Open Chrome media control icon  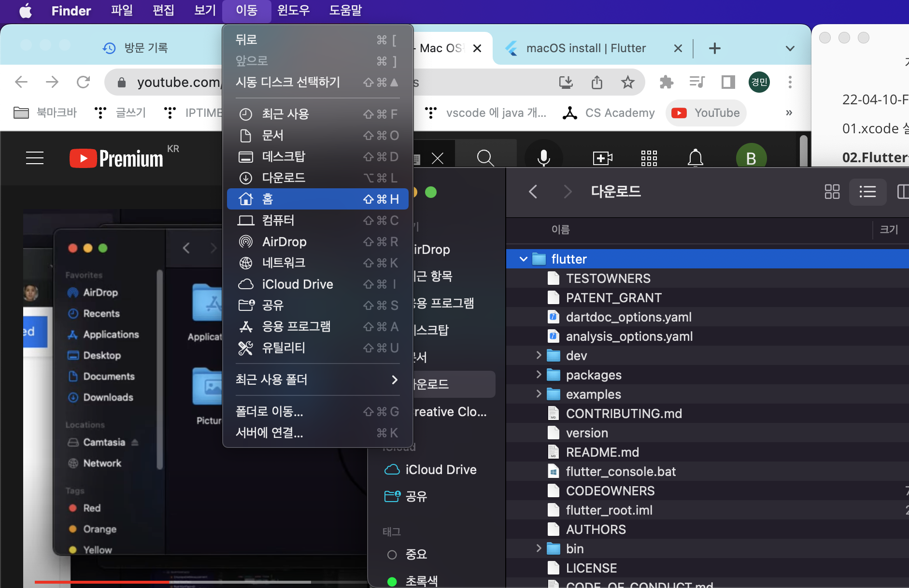point(697,82)
